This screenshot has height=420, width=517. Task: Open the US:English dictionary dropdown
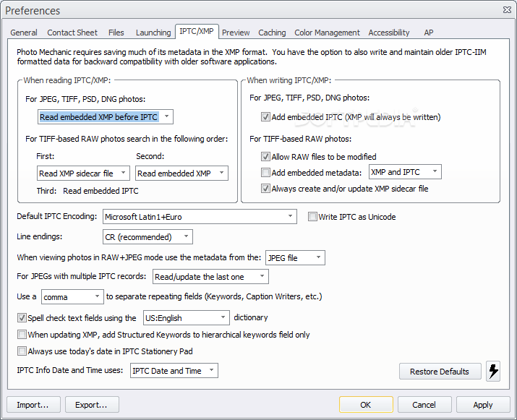[187, 318]
